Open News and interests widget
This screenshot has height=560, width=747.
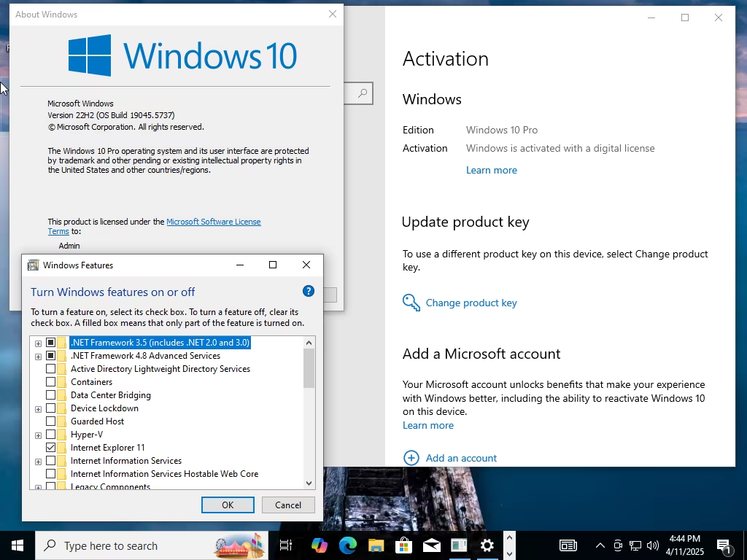(x=568, y=545)
